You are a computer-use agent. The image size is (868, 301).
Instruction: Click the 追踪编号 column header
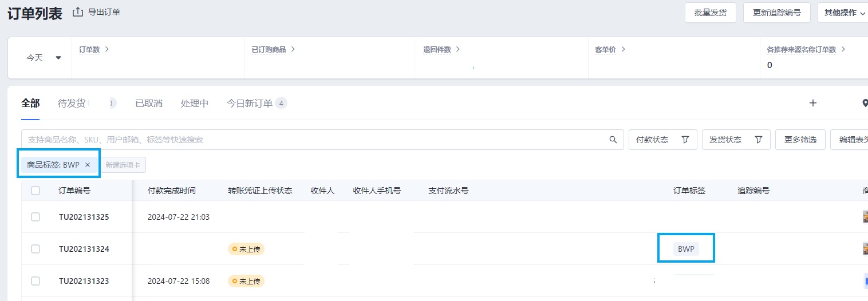click(753, 191)
